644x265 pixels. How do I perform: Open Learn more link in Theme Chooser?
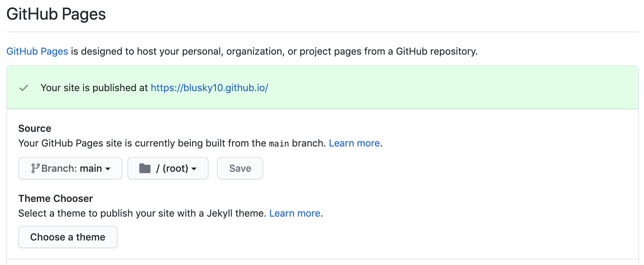coord(295,213)
